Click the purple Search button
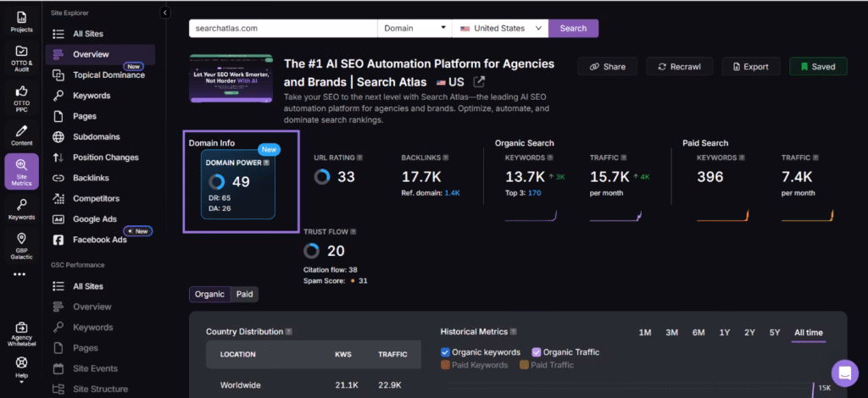868x398 pixels. (573, 28)
